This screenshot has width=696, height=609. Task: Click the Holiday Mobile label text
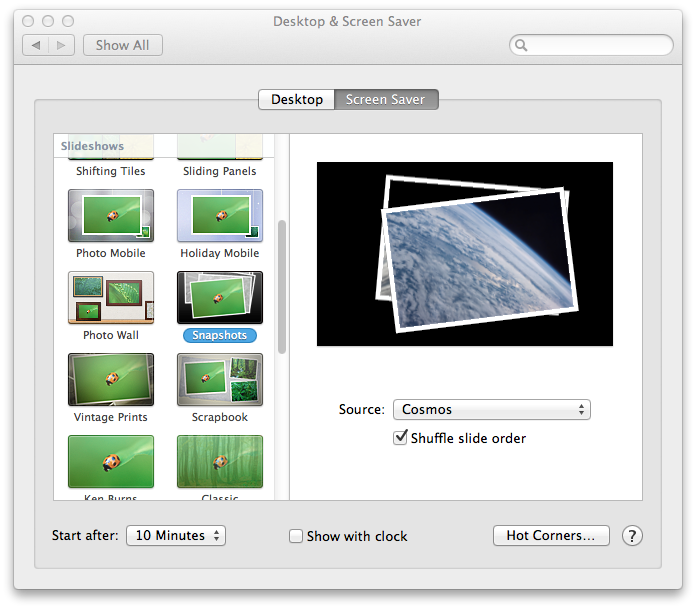[220, 253]
